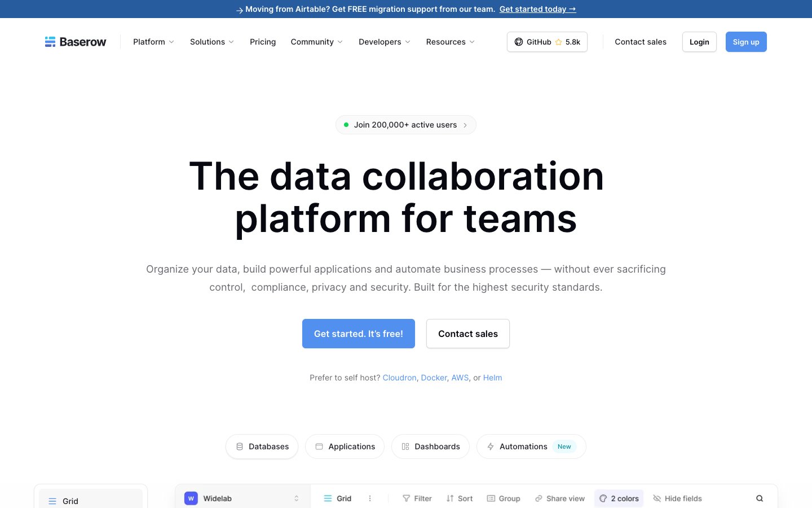Click the Widelab workspace W icon

click(x=191, y=498)
